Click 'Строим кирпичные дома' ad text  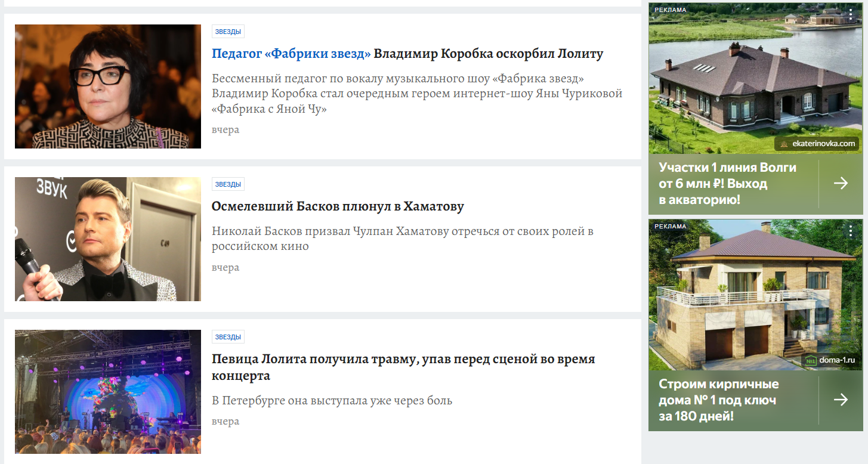click(718, 400)
